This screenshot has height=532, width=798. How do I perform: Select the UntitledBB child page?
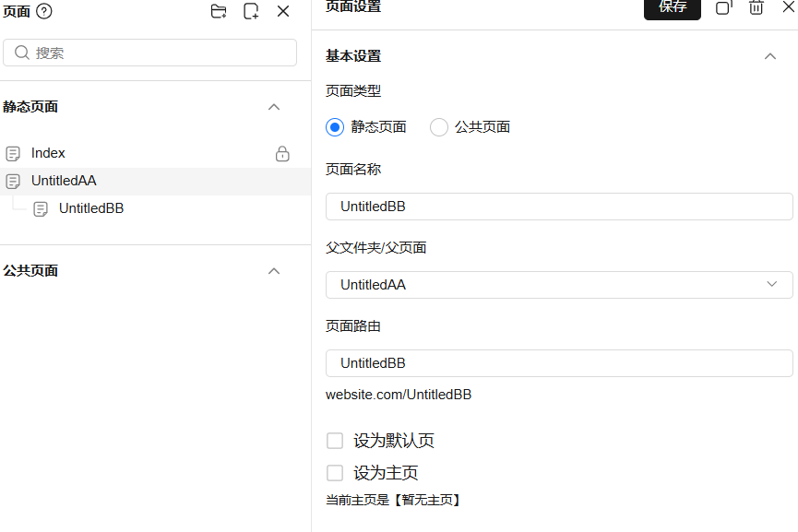(155, 208)
